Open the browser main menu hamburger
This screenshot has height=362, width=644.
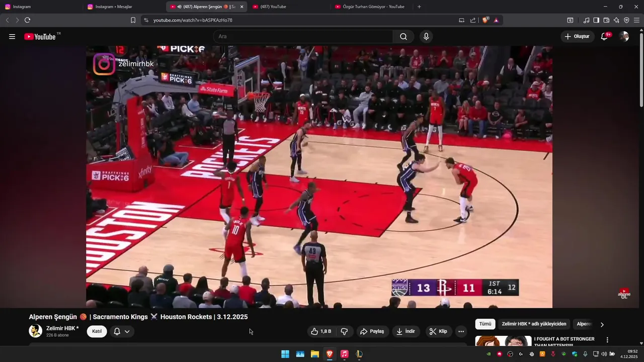(x=636, y=20)
